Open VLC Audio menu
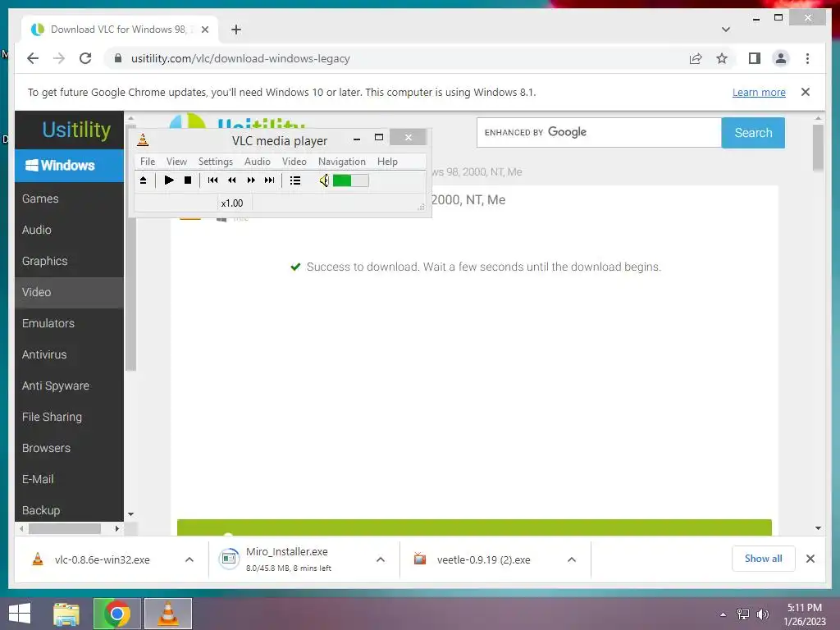The image size is (840, 630). [257, 162]
